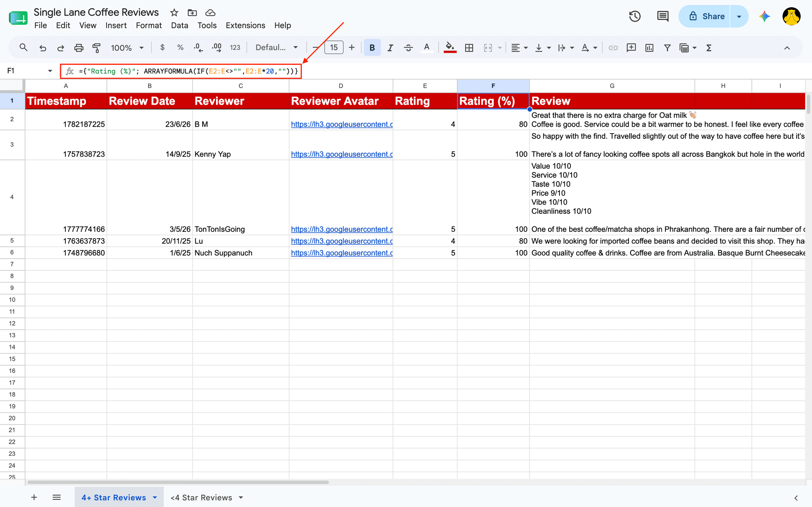The height and width of the screenshot is (507, 812).
Task: Open horizontal align dropdown
Action: click(x=519, y=48)
